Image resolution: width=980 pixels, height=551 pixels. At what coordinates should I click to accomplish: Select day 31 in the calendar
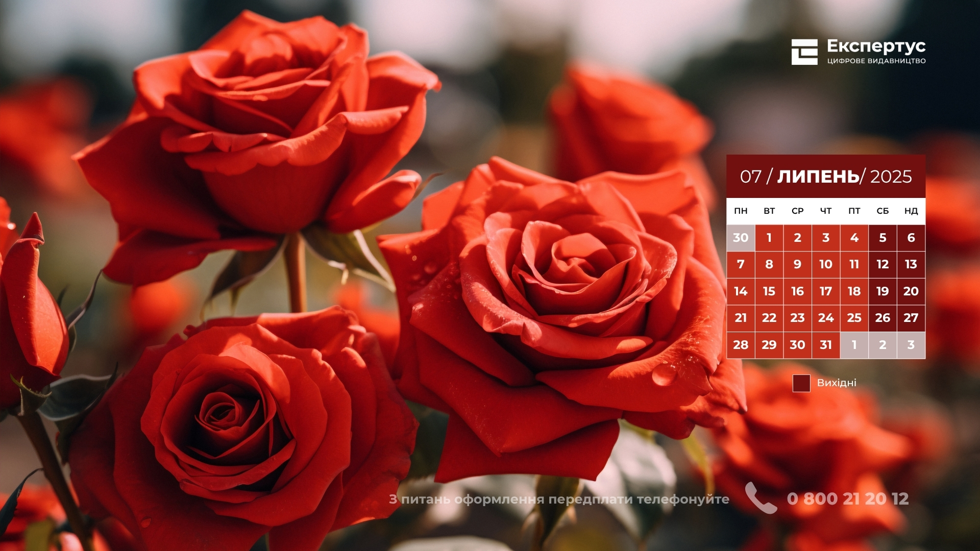click(826, 345)
